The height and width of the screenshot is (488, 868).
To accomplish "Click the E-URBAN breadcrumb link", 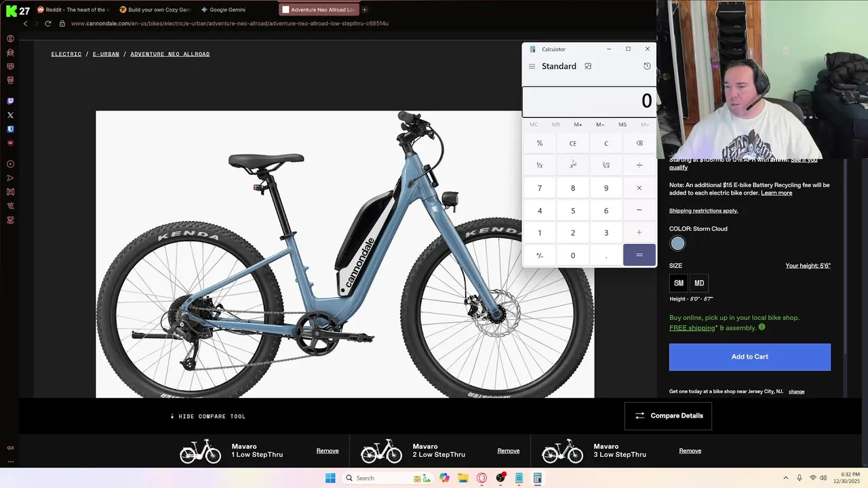I will [x=106, y=54].
